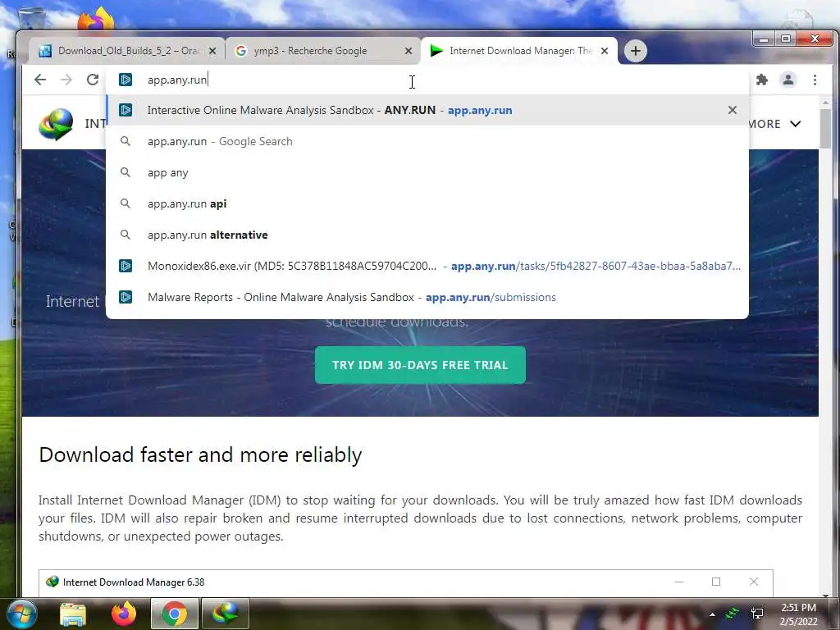Click the green IDM tray icon
This screenshot has height=630, width=840.
point(733,614)
